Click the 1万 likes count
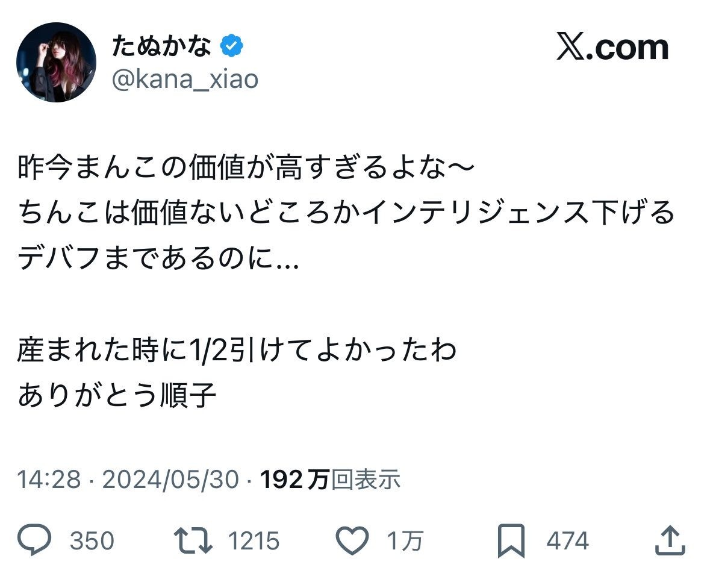The height and width of the screenshot is (588, 710). click(403, 541)
